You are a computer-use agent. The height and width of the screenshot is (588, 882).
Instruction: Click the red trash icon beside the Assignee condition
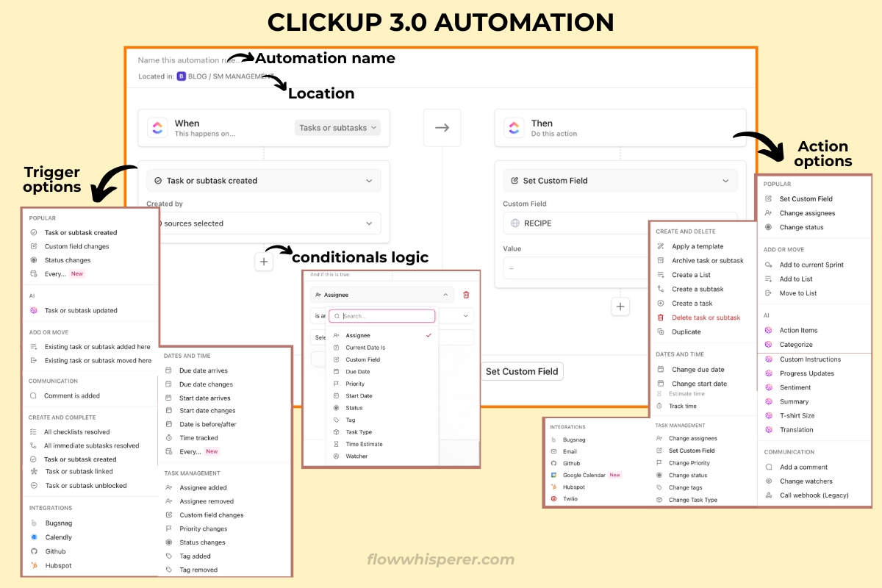pyautogui.click(x=466, y=295)
